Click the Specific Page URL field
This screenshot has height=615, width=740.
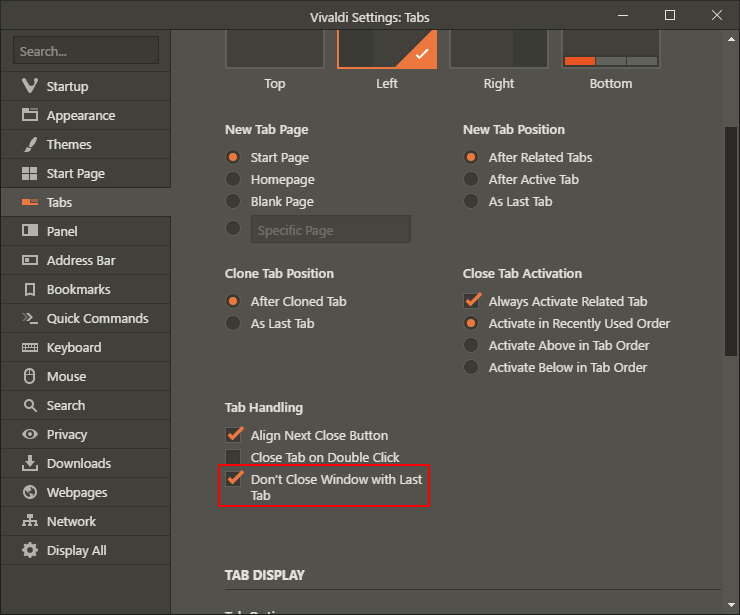pyautogui.click(x=331, y=229)
